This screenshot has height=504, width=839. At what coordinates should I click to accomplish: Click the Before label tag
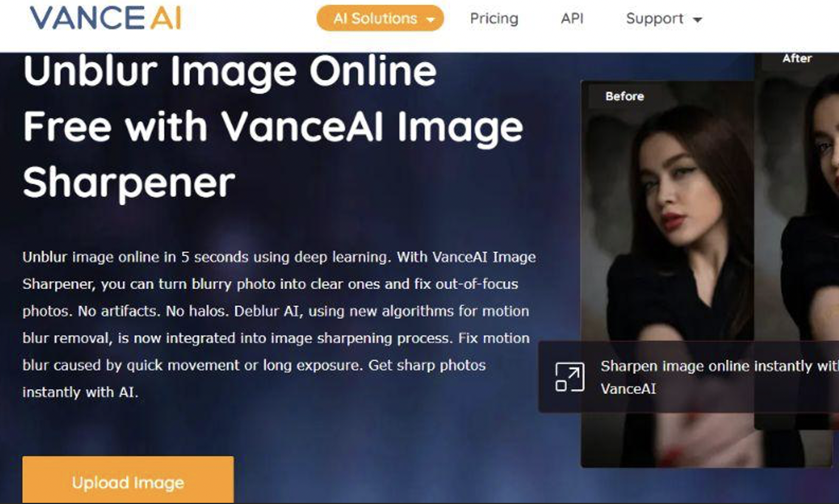(624, 96)
